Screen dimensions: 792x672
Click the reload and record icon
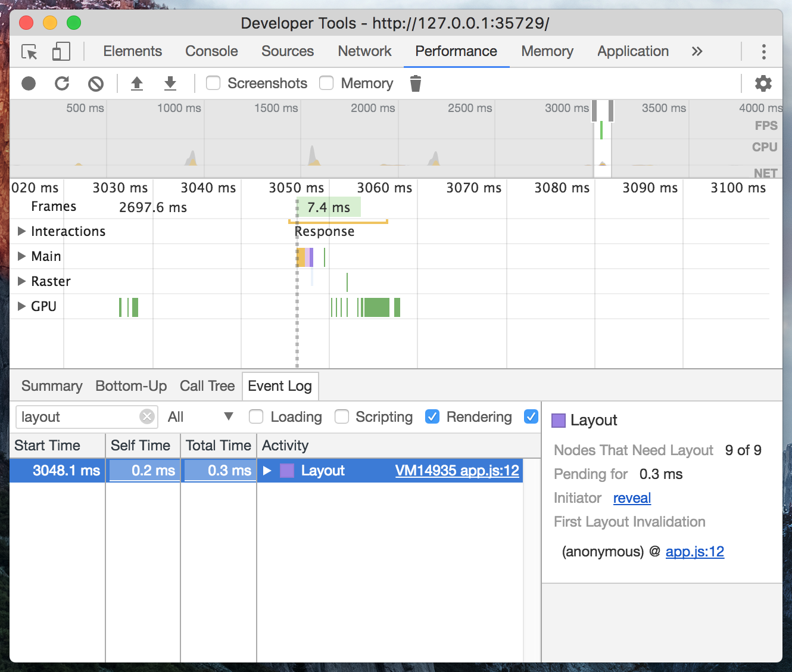tap(62, 83)
